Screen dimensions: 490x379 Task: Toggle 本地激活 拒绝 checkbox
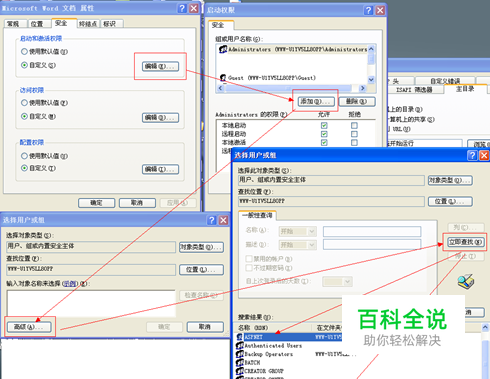pyautogui.click(x=354, y=142)
